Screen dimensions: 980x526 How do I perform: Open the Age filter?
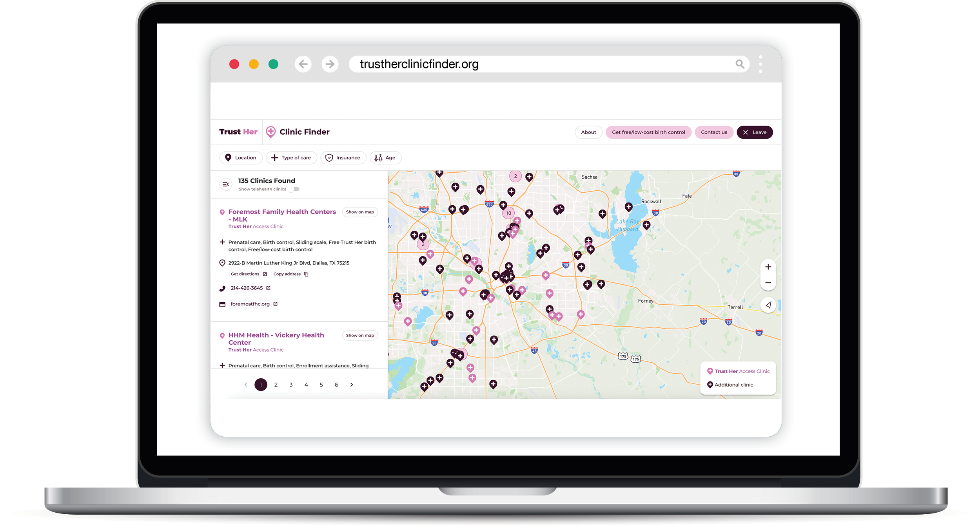pos(385,158)
